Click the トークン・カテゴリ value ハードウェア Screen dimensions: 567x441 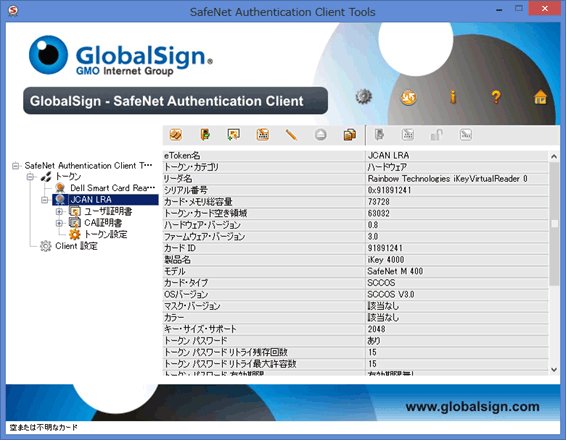pos(387,167)
